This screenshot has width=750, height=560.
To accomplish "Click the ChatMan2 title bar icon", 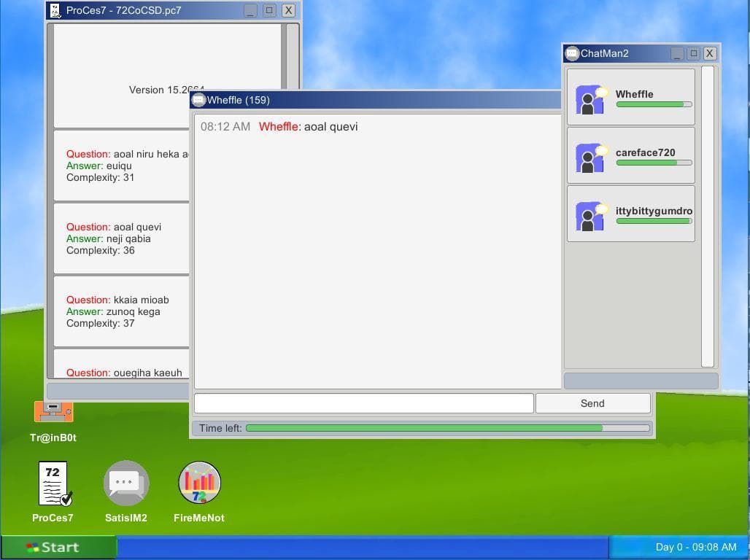I will [x=571, y=53].
